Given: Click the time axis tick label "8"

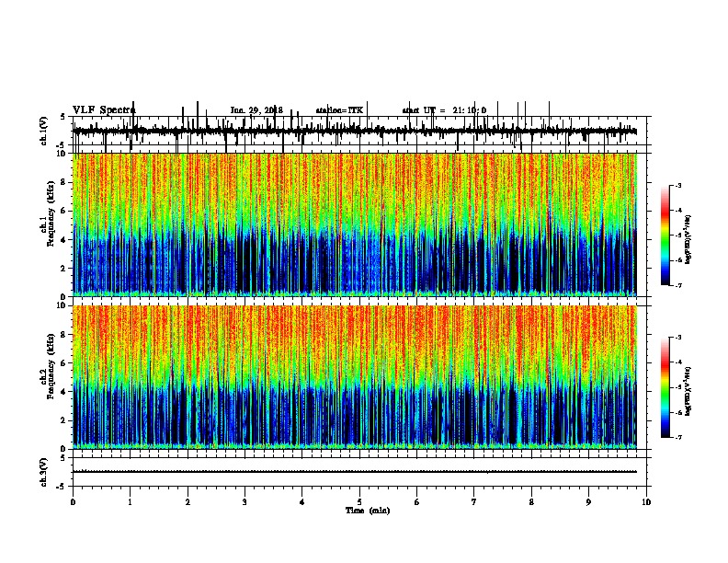Looking at the screenshot, I should pos(531,502).
